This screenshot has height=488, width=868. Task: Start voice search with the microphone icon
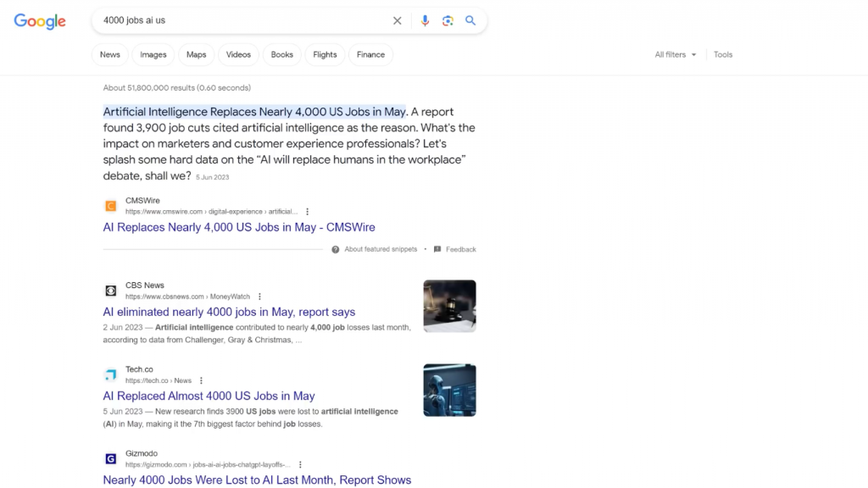coord(425,20)
